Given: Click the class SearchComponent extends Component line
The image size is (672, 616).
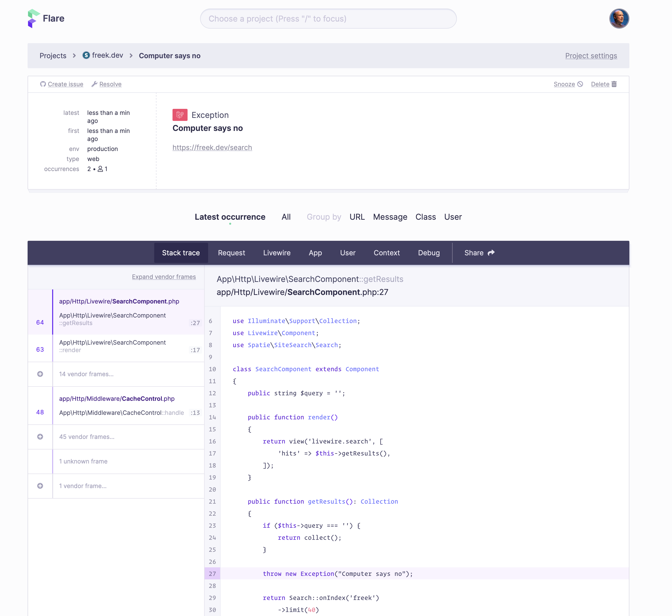Looking at the screenshot, I should [306, 369].
